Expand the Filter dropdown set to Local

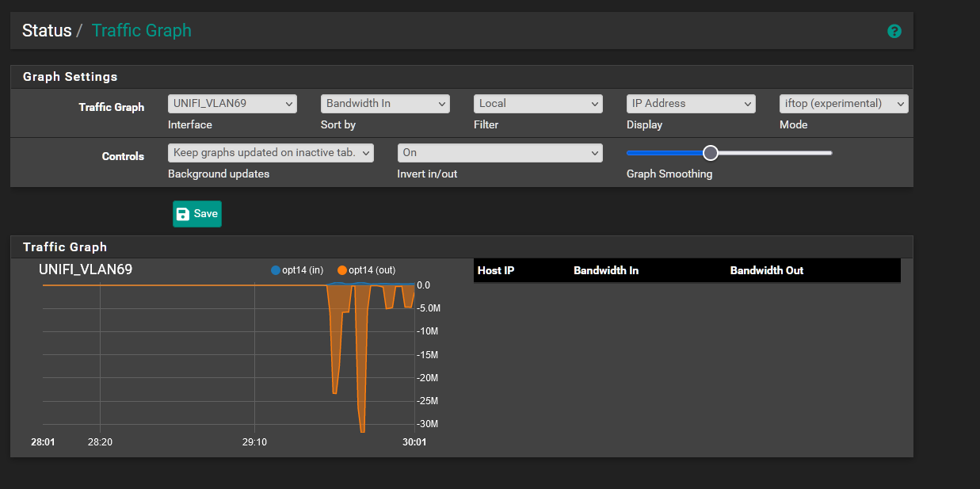pyautogui.click(x=538, y=104)
